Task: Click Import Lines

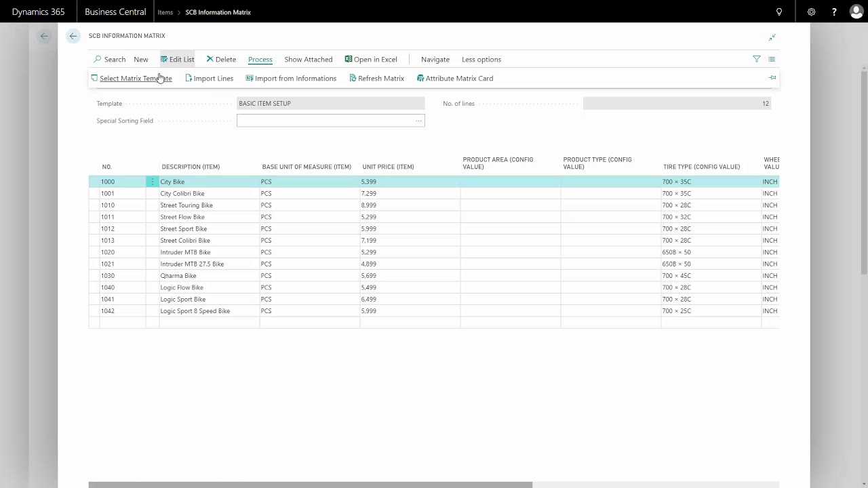Action: (x=210, y=78)
